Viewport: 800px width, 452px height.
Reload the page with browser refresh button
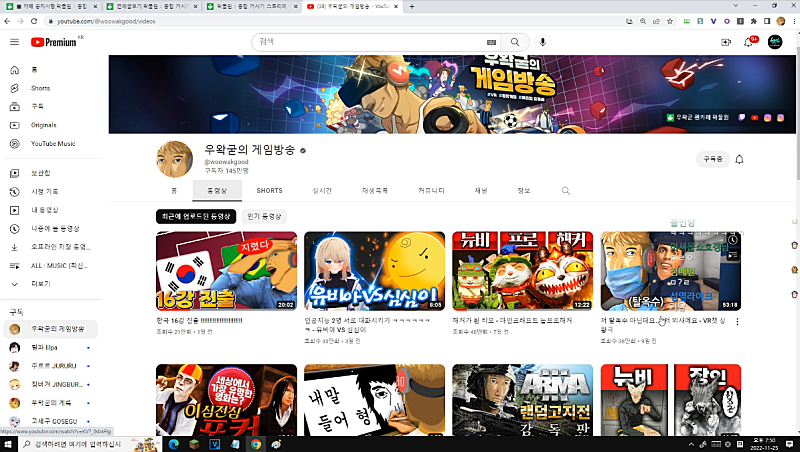[x=34, y=21]
